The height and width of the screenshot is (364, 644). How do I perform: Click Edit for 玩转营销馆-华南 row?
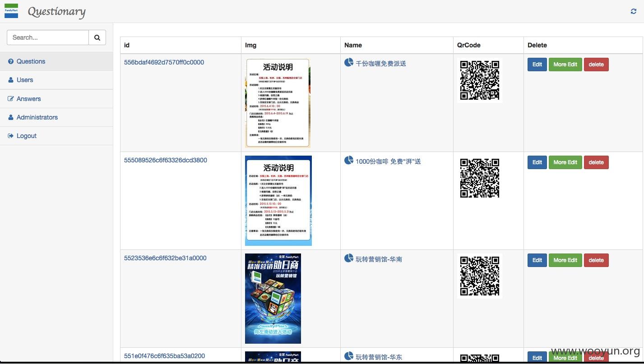coord(537,260)
